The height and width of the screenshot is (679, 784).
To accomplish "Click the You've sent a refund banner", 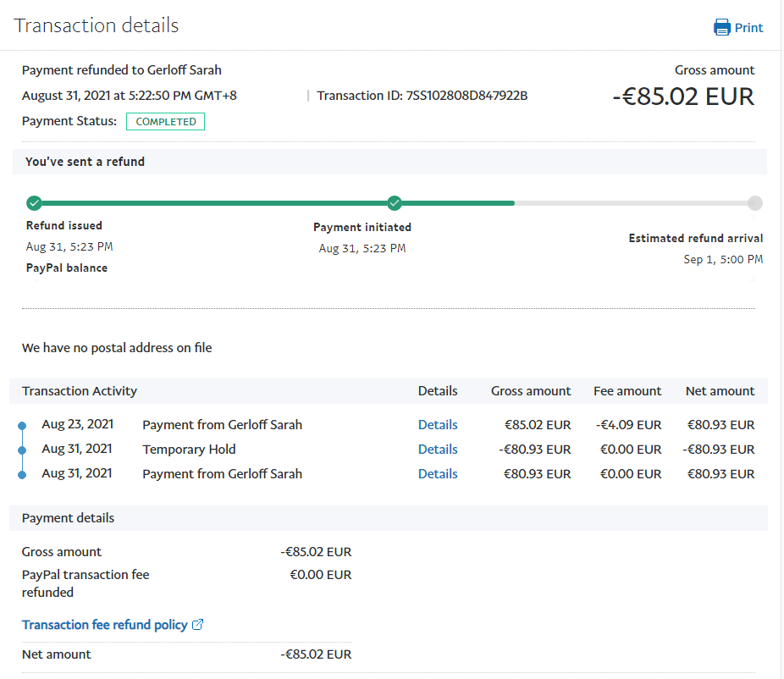I will [x=85, y=162].
